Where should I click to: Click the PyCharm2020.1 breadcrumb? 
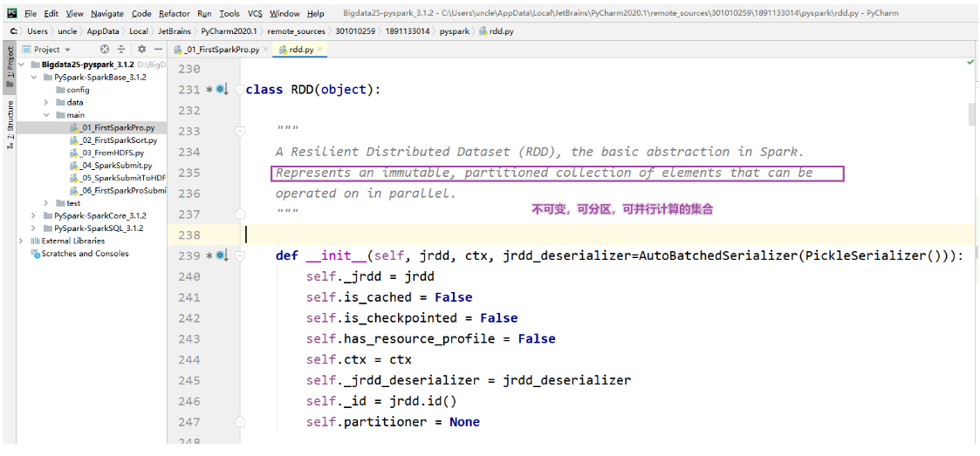tap(230, 31)
